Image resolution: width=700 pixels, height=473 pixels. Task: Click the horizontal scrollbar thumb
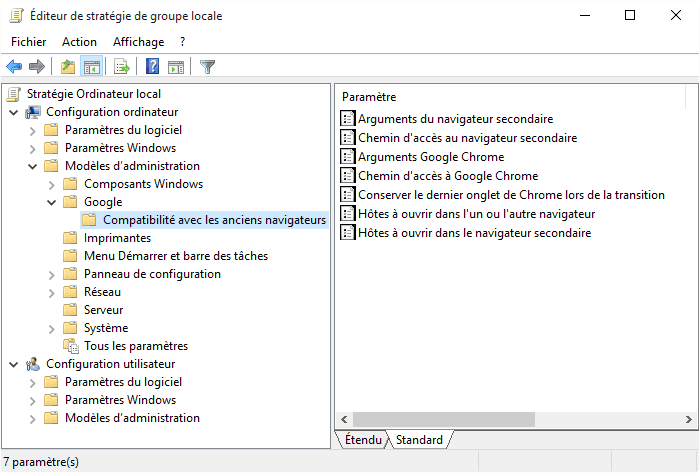[x=444, y=419]
